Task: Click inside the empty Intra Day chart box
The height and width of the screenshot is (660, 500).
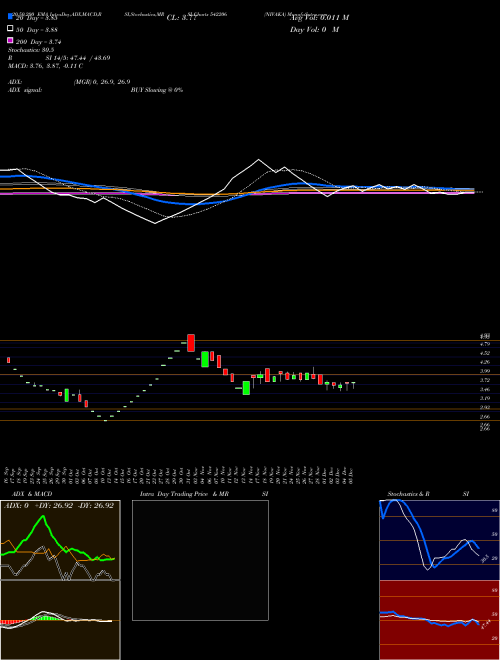Action: pos(200,560)
